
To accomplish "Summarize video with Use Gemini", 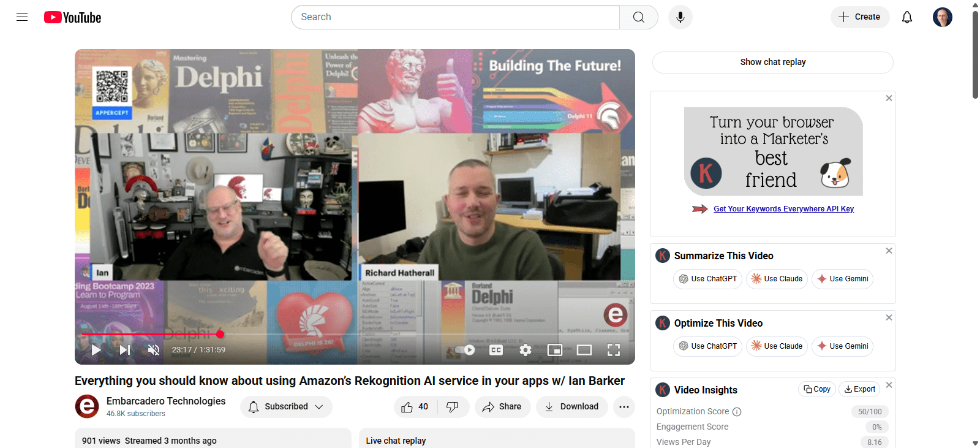I will [x=843, y=279].
